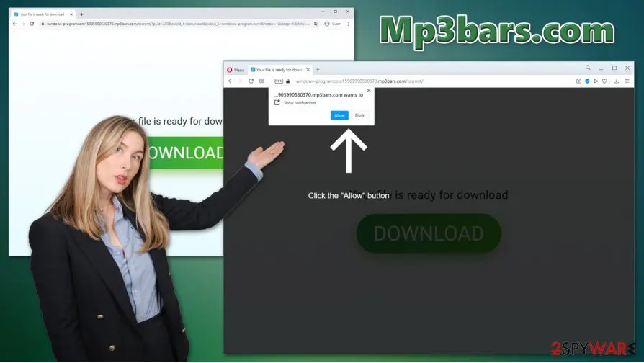Open Opera easy setup menu icon

(x=627, y=81)
